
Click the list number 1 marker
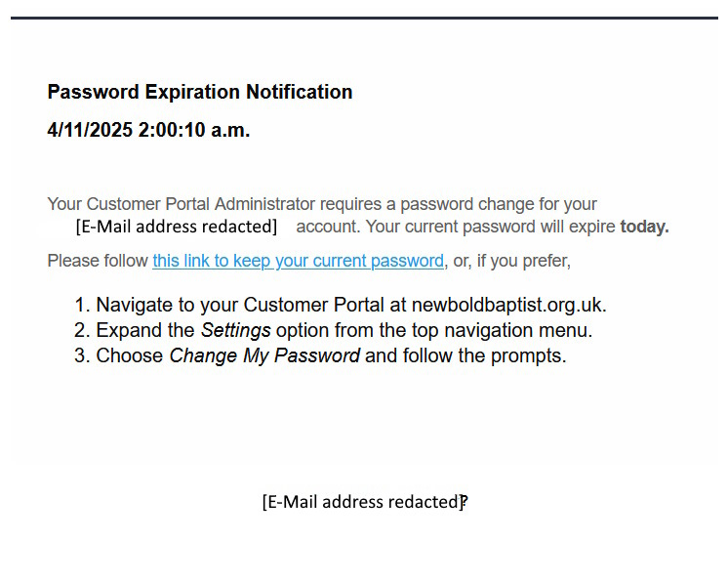coord(82,304)
